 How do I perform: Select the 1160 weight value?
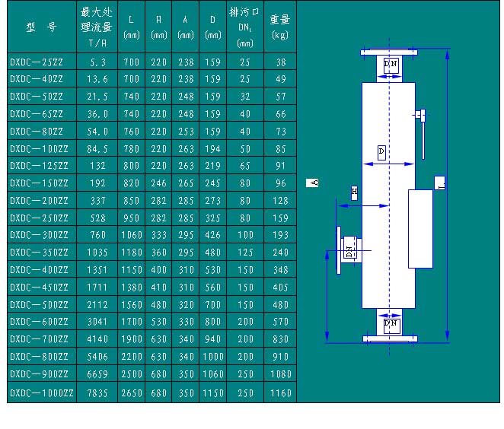pyautogui.click(x=280, y=393)
